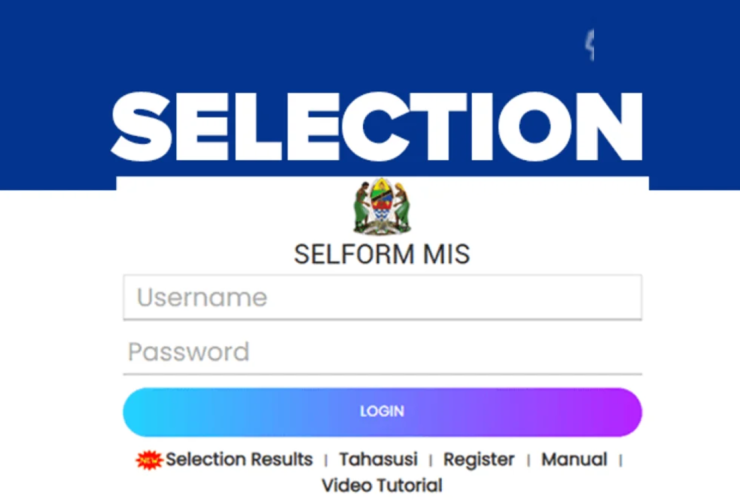Screen dimensions: 740x500
Task: Open the Selection Results link
Action: pos(239,460)
